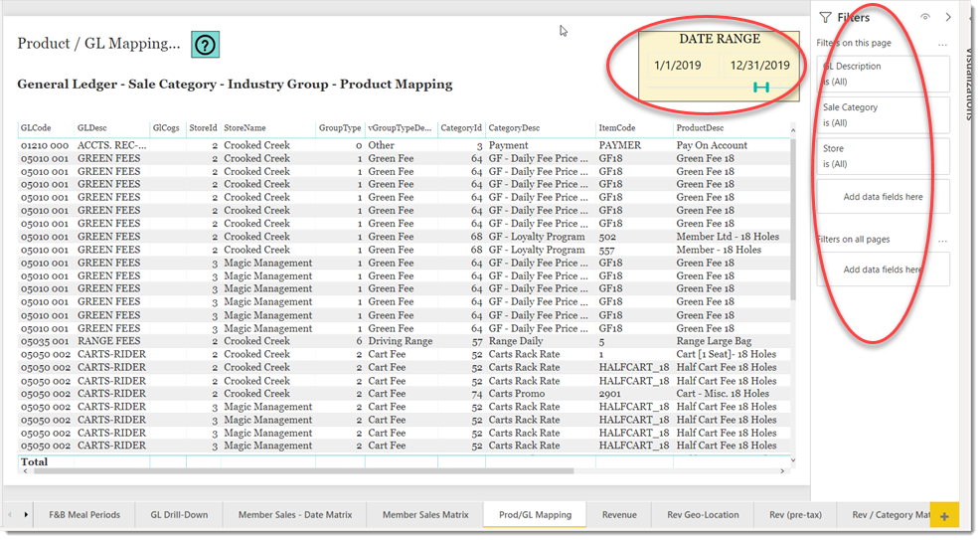The width and height of the screenshot is (980, 540).
Task: Select the 'ACCTS. REC-...' GLDesc cell
Action: point(112,145)
